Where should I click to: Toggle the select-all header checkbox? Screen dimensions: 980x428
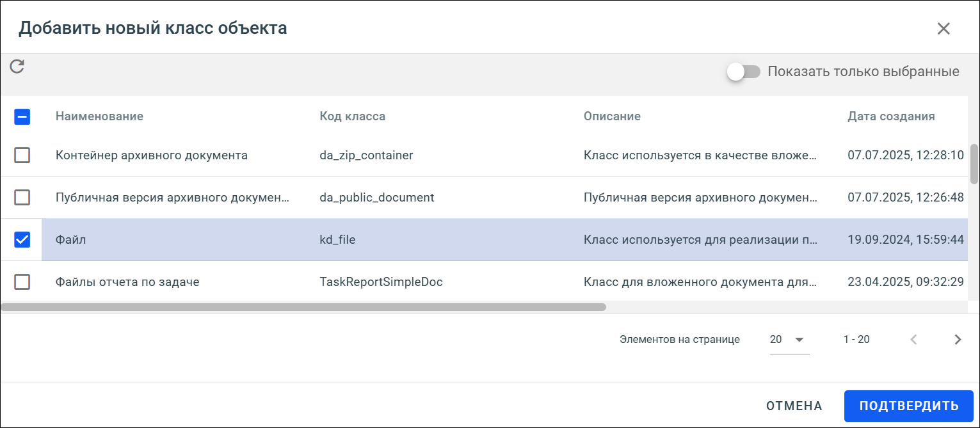click(22, 116)
